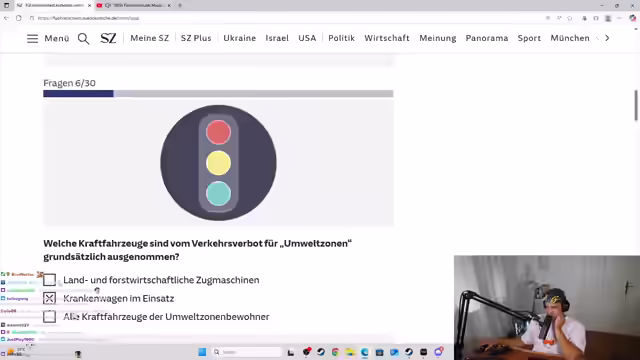Go to the Meinung section
The width and height of the screenshot is (640, 360).
438,38
